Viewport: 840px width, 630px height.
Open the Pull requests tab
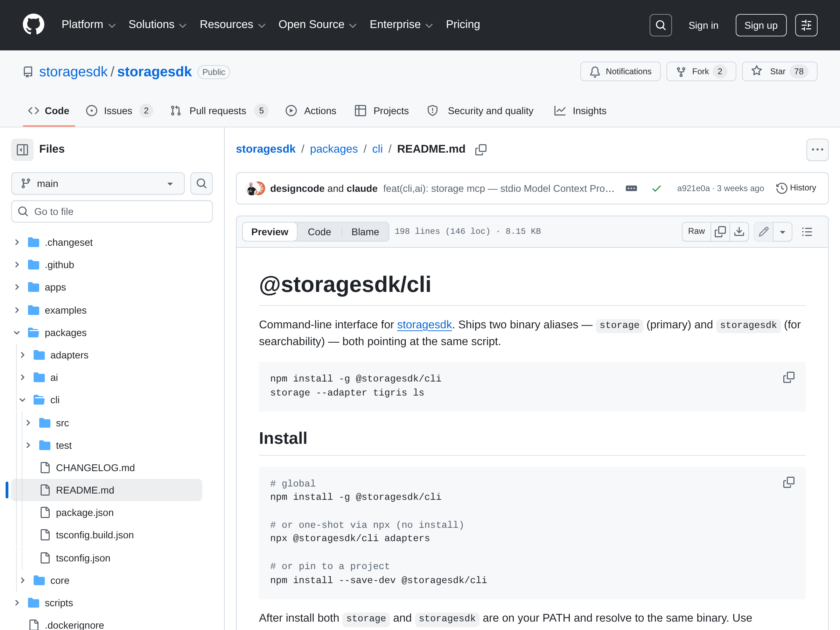219,111
